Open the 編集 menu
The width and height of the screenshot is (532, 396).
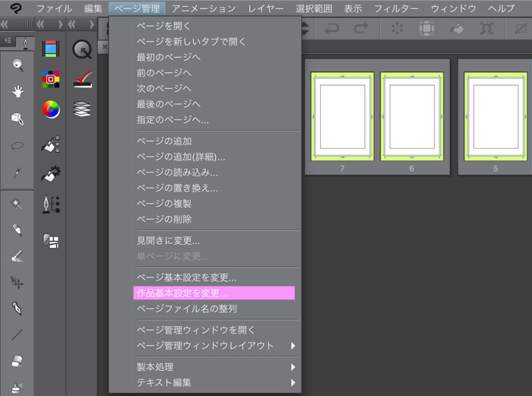coord(93,8)
